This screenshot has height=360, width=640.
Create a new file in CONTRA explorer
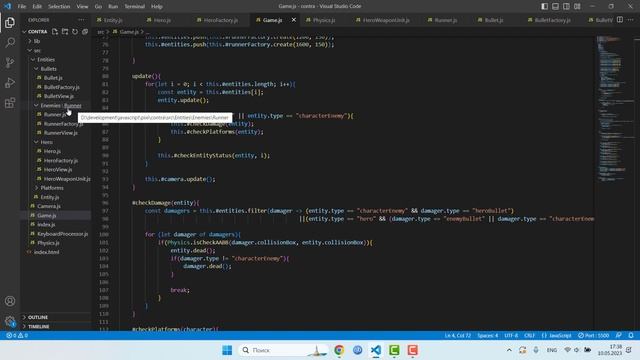(x=55, y=31)
